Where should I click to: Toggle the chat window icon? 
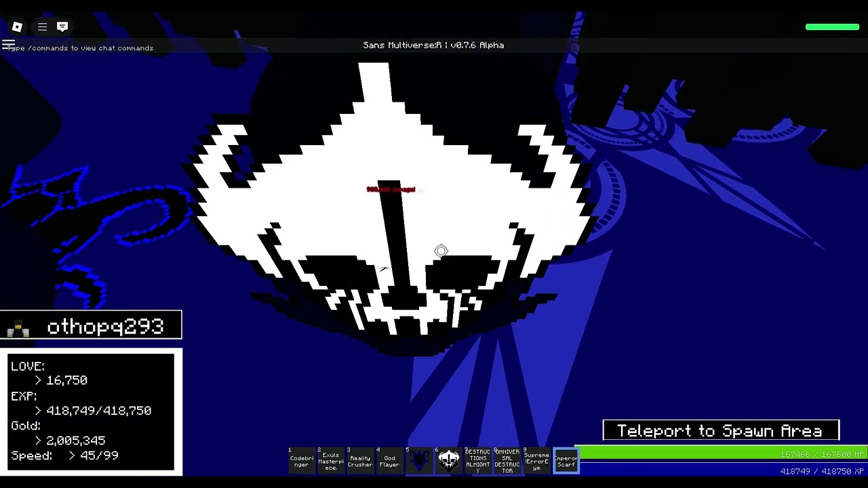62,26
